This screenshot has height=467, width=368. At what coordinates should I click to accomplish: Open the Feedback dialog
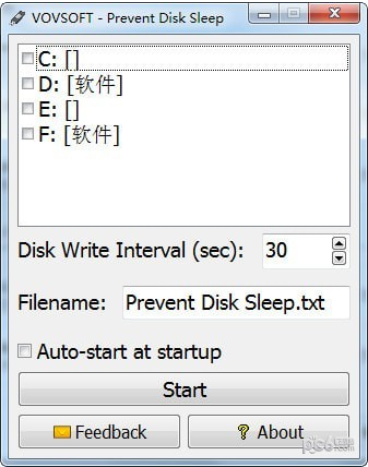tap(99, 432)
